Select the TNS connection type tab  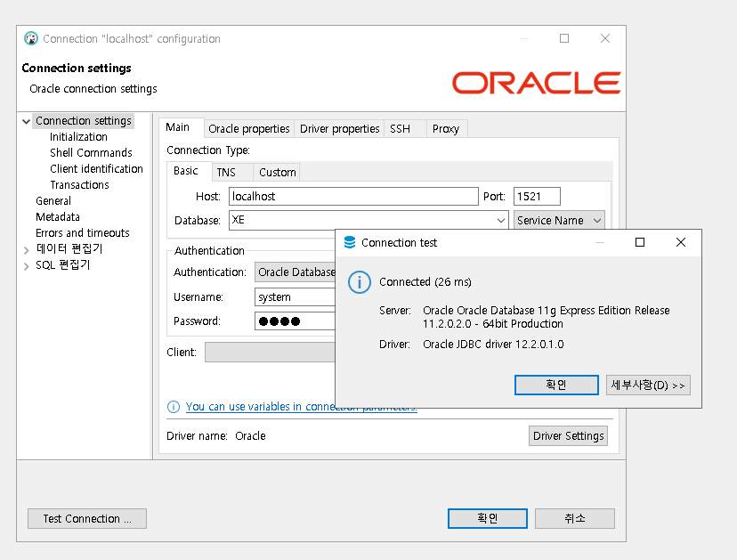click(x=232, y=173)
